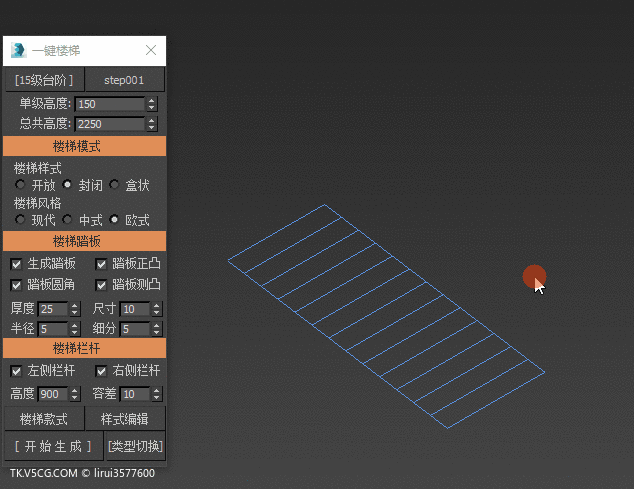Viewport: 634px width, 489px height.
Task: Click the 厚度 spinner arrows
Action: [75, 309]
